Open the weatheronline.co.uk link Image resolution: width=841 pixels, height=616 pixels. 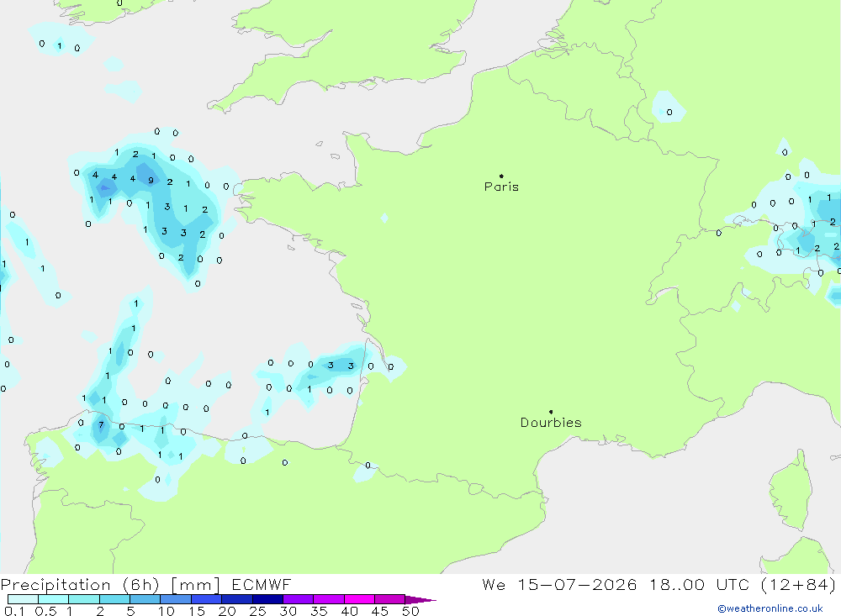coord(770,608)
